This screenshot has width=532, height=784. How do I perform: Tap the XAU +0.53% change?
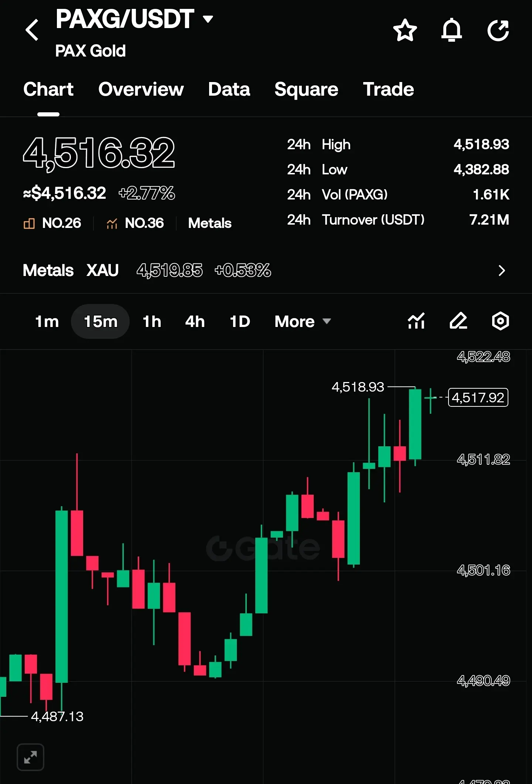pos(243,270)
